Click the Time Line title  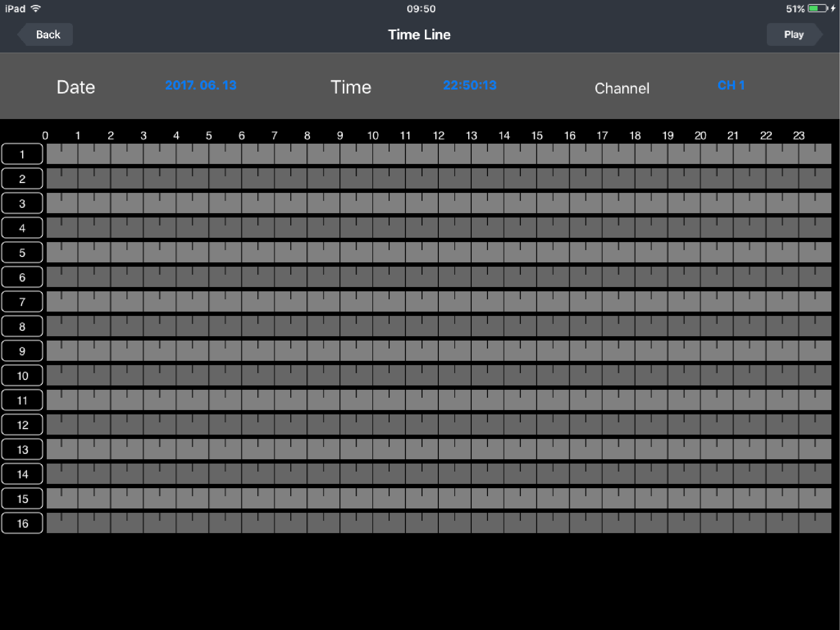(x=419, y=34)
